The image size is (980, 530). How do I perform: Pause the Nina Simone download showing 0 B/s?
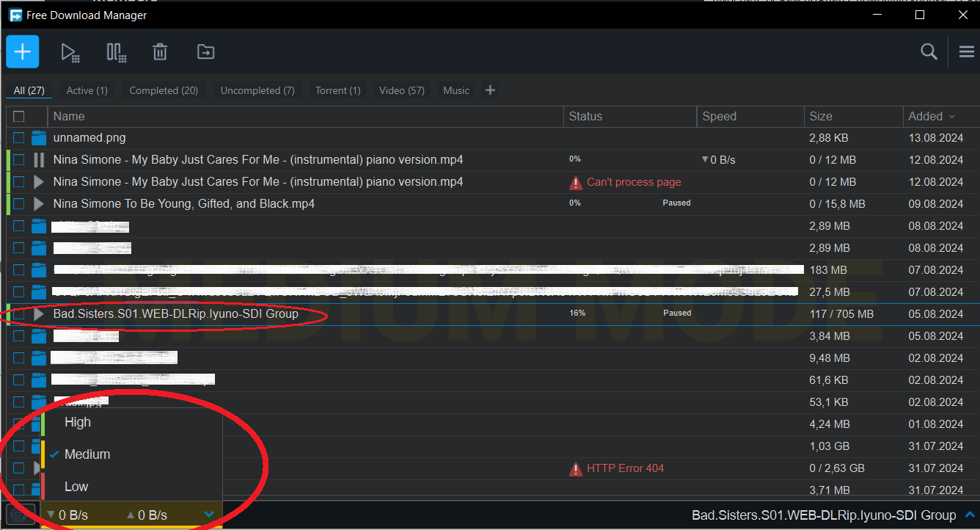[39, 160]
